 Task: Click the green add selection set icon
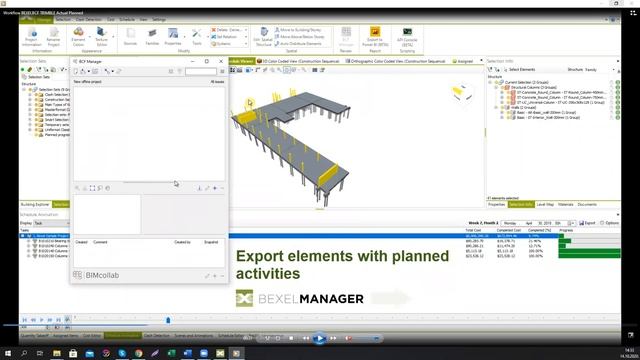click(x=22, y=70)
